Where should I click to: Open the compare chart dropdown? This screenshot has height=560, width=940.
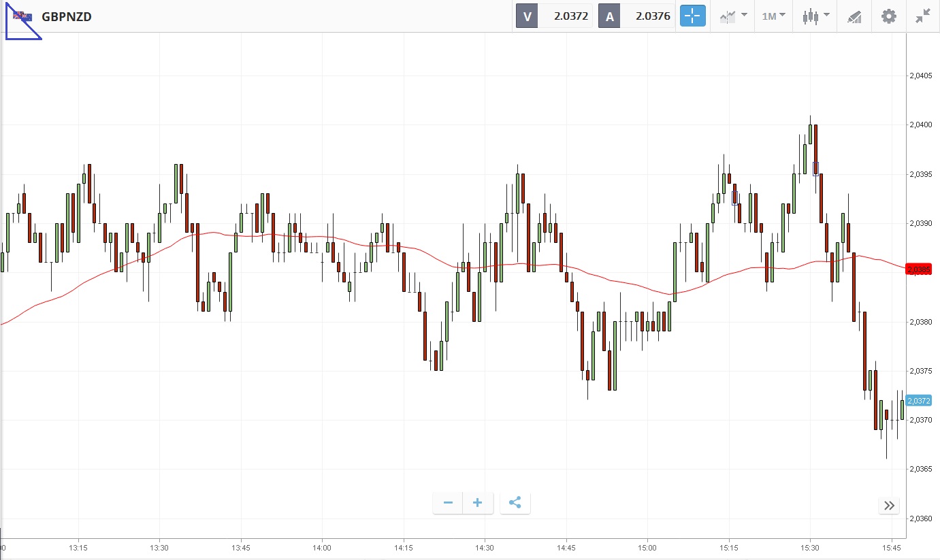(x=734, y=16)
